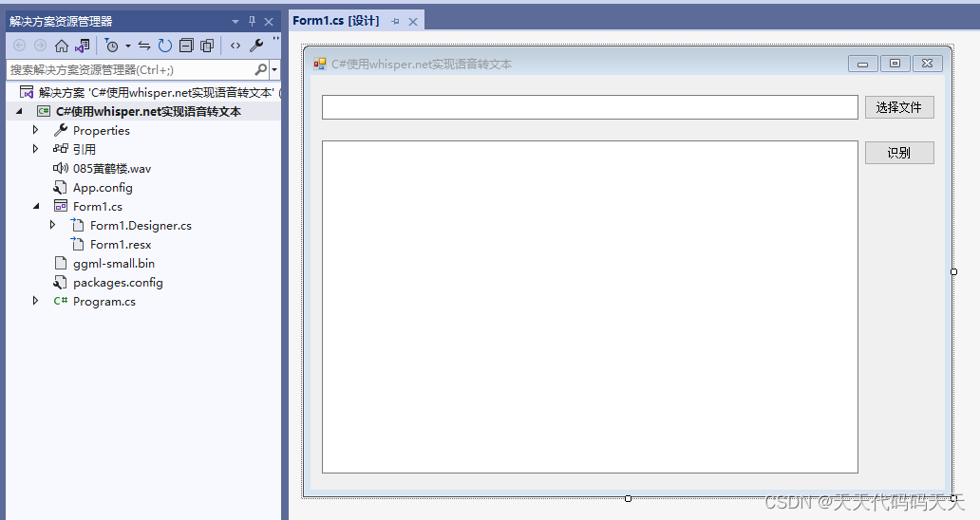
Task: Click the 选择文件 button on the form
Action: [899, 107]
